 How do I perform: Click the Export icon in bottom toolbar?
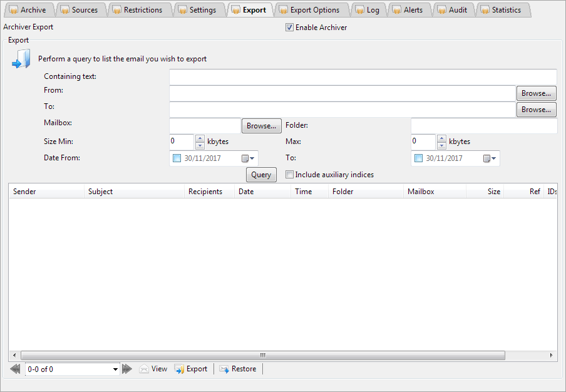(x=179, y=369)
